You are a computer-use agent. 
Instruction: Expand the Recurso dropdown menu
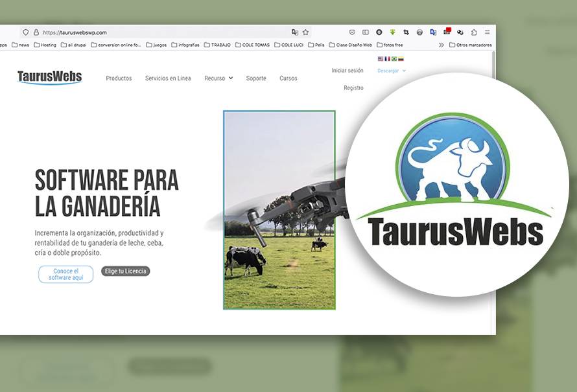click(218, 78)
